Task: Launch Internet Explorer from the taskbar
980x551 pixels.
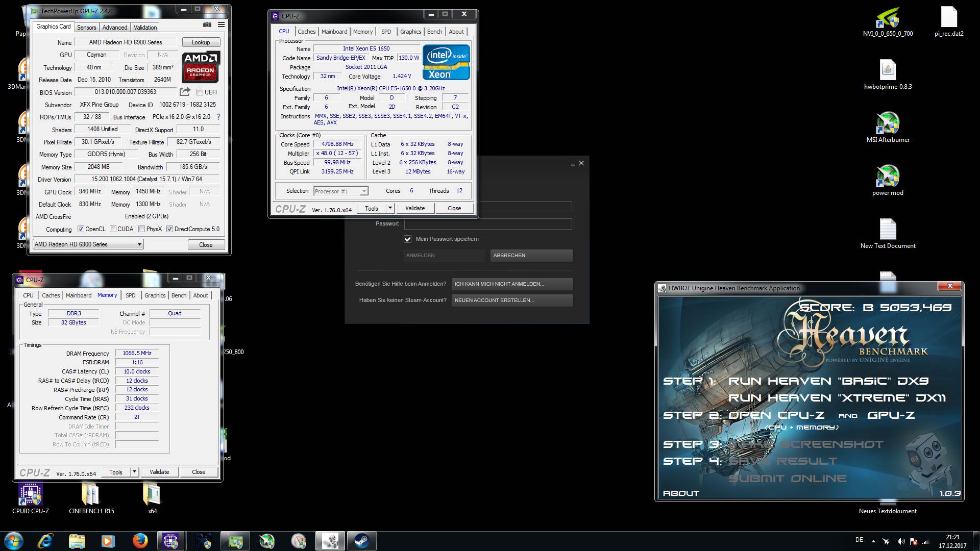Action: [x=45, y=541]
